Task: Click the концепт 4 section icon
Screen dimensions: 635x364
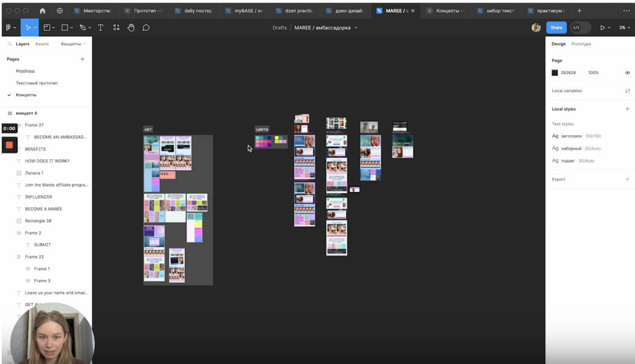Action: pyautogui.click(x=10, y=113)
